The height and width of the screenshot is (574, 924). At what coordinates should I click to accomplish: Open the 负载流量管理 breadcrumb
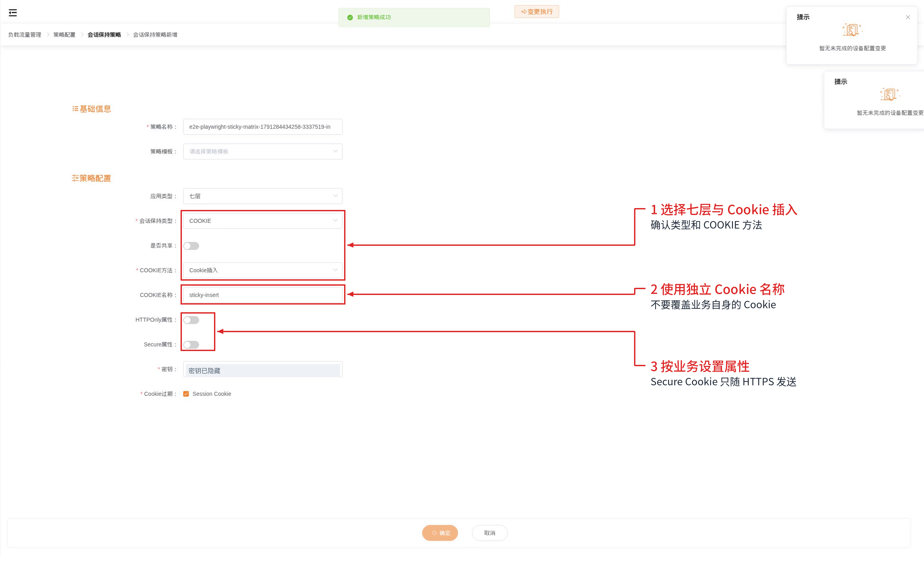[x=25, y=35]
